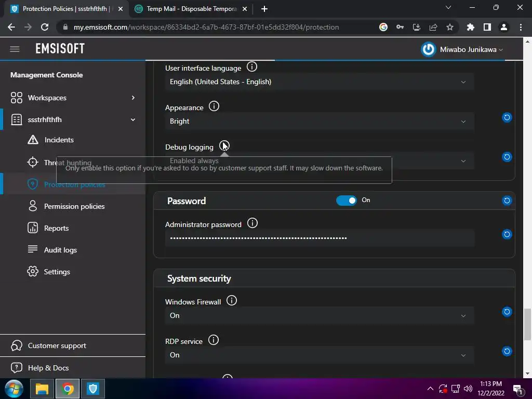Show info for RDP service

pyautogui.click(x=214, y=340)
